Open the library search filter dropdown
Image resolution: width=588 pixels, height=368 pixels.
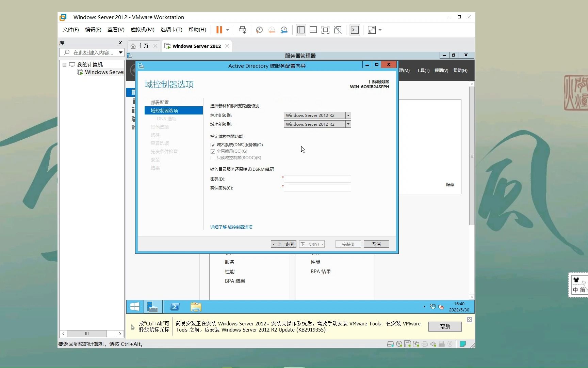click(120, 52)
